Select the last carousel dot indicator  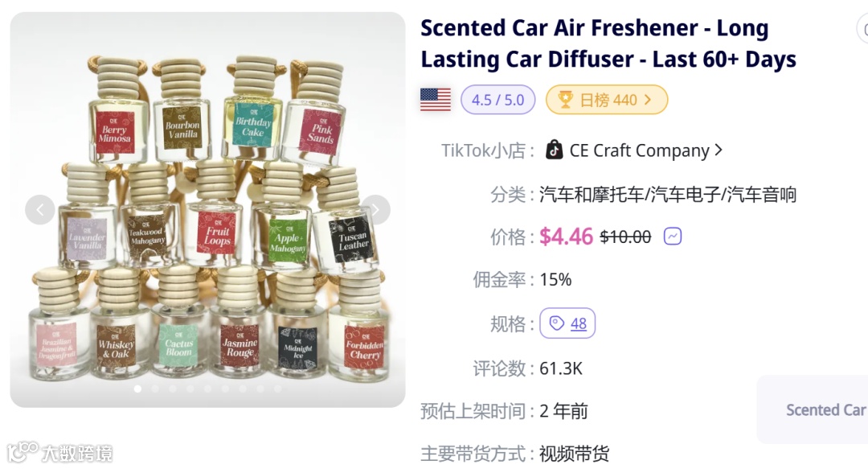pos(278,389)
